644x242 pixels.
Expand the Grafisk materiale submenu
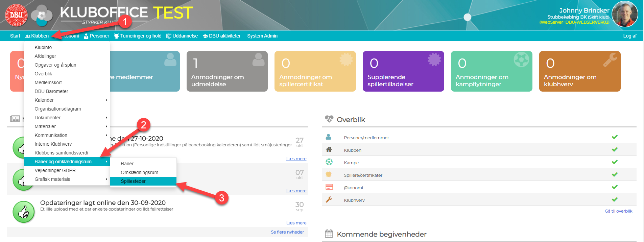pyautogui.click(x=67, y=179)
